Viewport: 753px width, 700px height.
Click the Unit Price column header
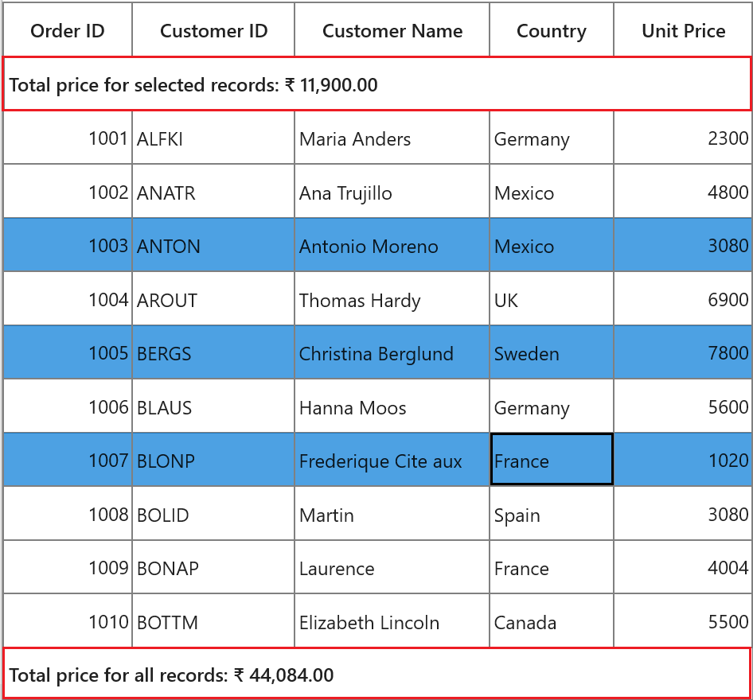pyautogui.click(x=683, y=29)
